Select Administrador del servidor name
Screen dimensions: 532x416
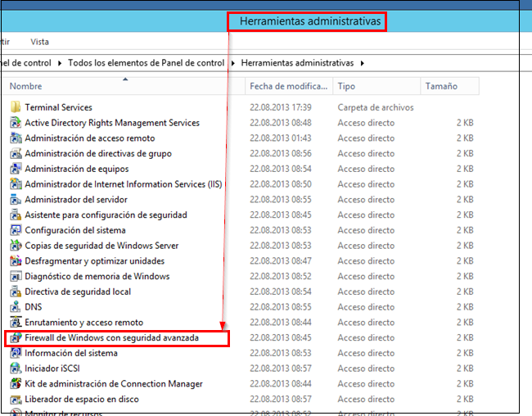[76, 199]
